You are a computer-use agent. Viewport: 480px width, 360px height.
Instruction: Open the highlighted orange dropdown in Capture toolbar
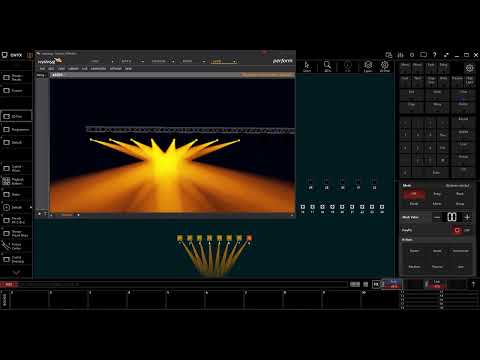point(223,61)
